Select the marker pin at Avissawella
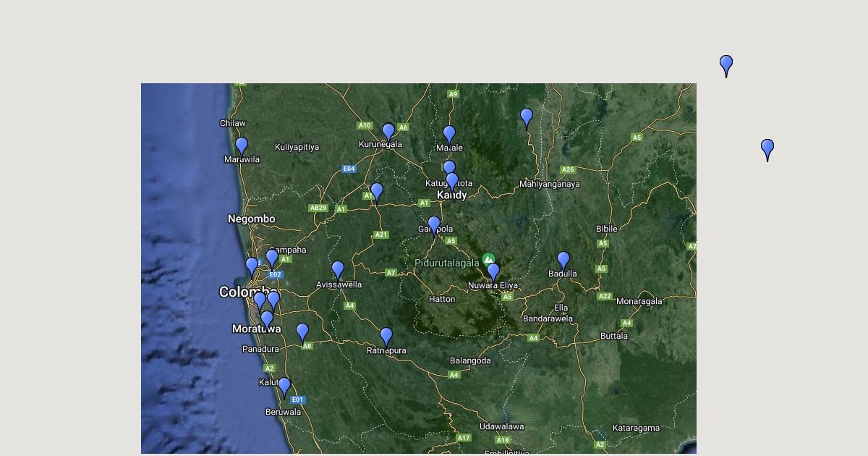Screen dimensions: 868x456 (x=338, y=270)
